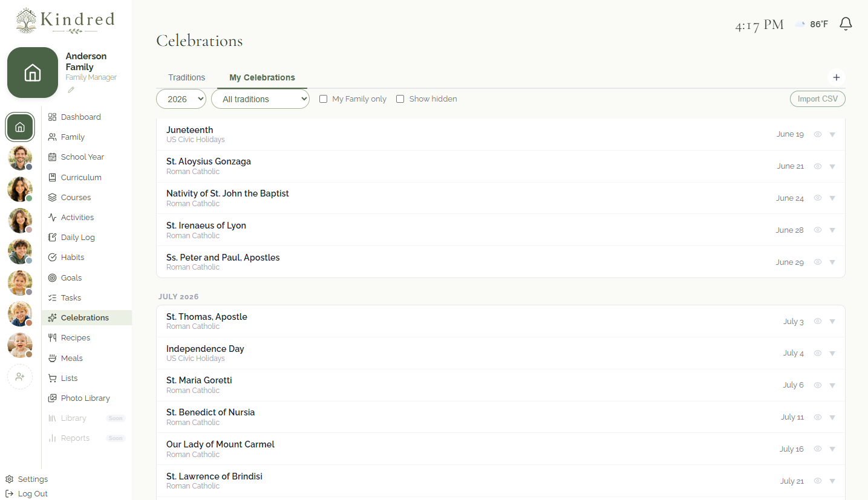This screenshot has height=500, width=868.
Task: Select the My Celebrations tab
Action: (x=262, y=77)
